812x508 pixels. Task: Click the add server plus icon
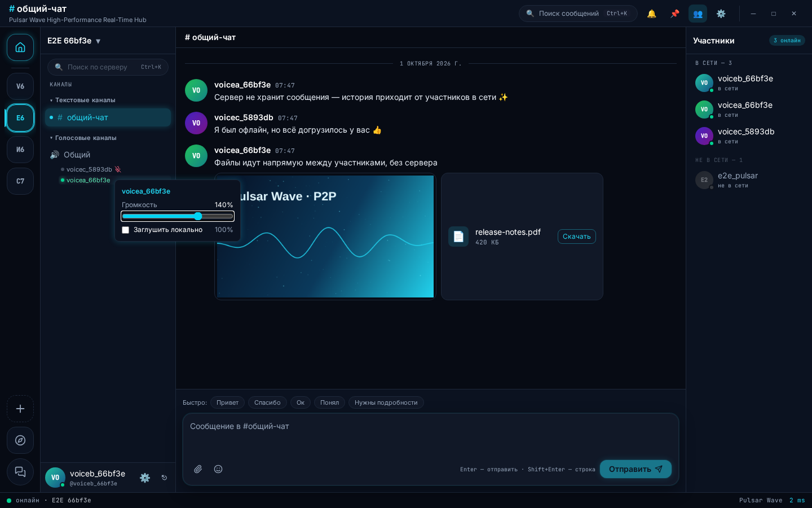(x=20, y=409)
